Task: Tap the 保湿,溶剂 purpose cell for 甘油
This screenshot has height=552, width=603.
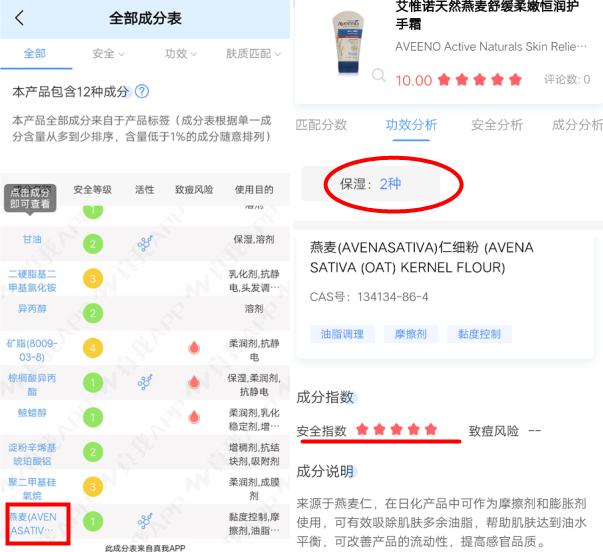Action: [x=254, y=239]
